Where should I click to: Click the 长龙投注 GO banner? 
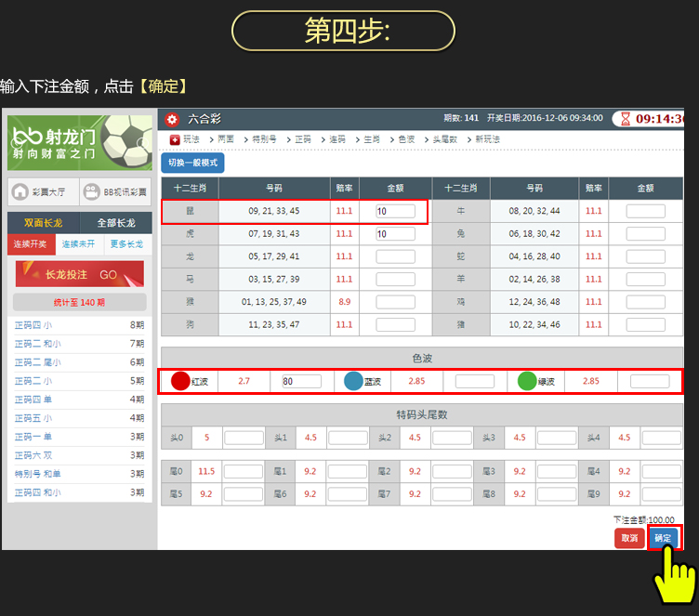click(x=80, y=275)
